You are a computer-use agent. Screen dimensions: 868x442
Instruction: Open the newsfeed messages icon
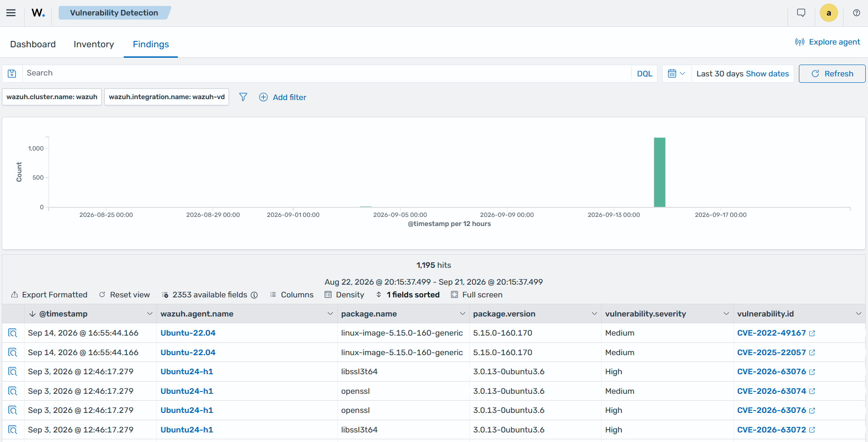coord(801,13)
